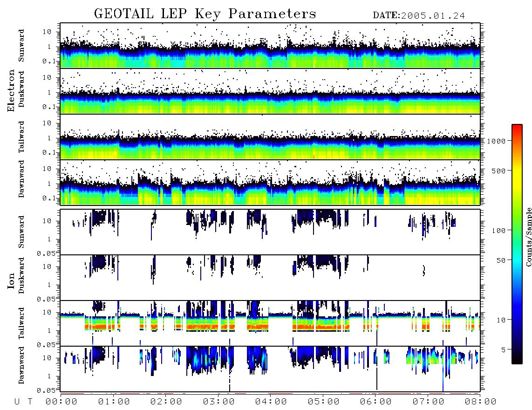Select the Ion Dawnward panel label
This screenshot has height=410, width=532.
point(21,365)
